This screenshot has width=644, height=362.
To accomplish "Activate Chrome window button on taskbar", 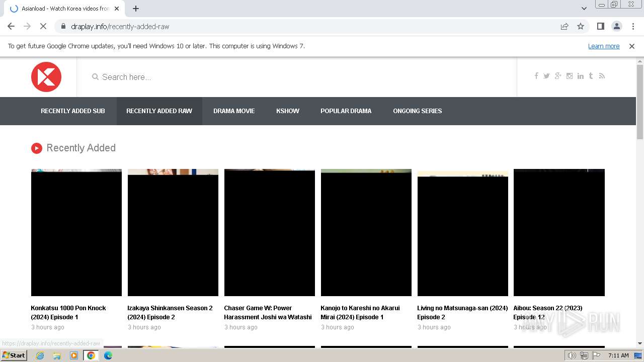I will pos(91,355).
